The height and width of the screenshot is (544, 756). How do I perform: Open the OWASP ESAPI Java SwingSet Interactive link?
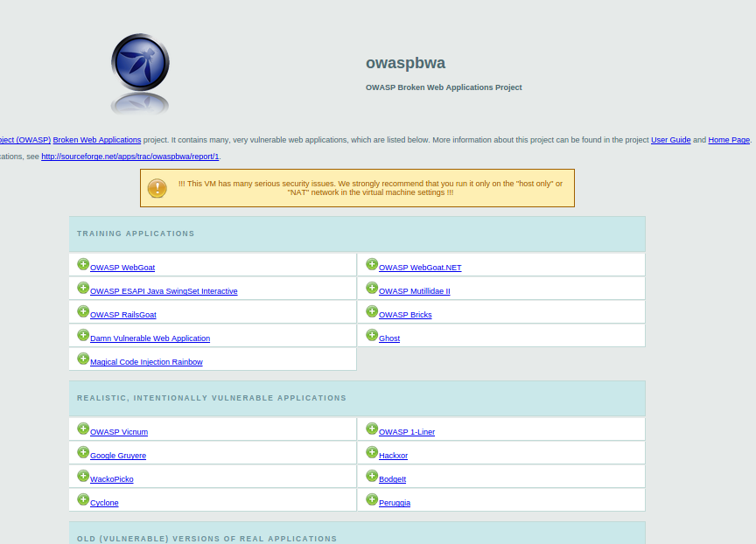click(x=164, y=291)
